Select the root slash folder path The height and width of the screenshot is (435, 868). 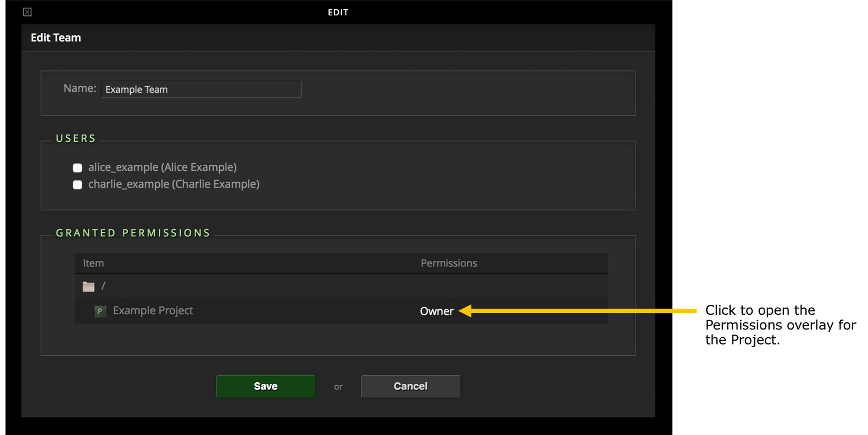click(103, 286)
